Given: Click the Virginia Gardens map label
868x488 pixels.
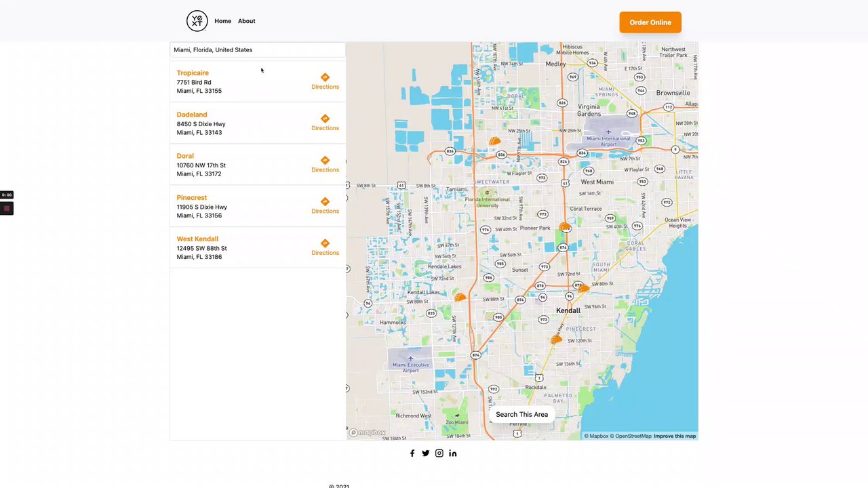Looking at the screenshot, I should 589,110.
